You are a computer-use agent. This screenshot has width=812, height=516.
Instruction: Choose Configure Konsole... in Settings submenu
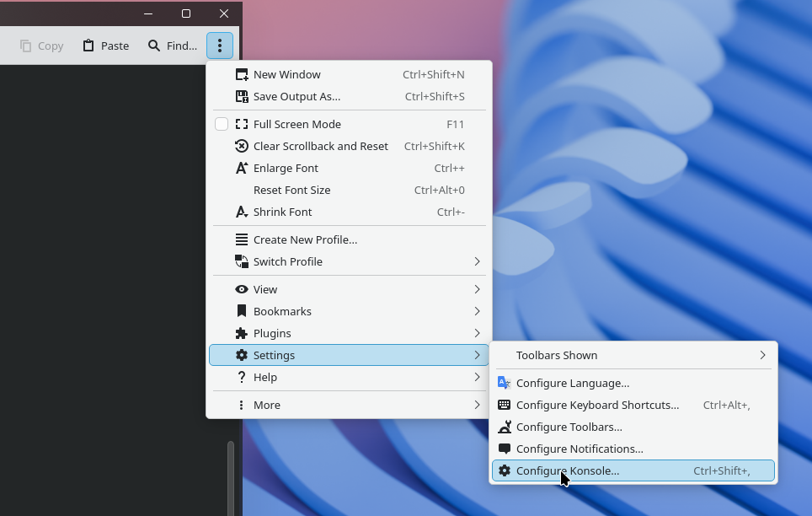pos(633,470)
